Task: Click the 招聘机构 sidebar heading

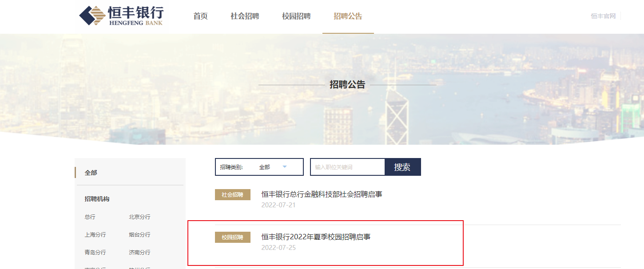Action: tap(97, 199)
